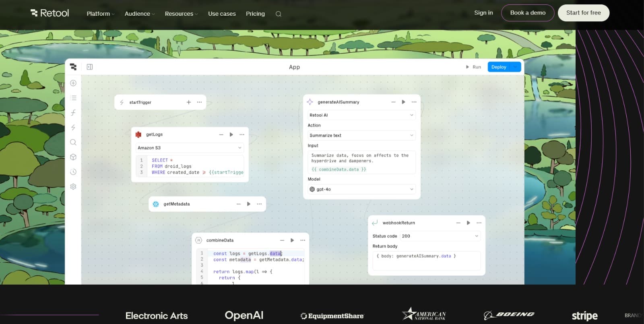
Task: Minimize the getLogs block
Action: pos(221,134)
